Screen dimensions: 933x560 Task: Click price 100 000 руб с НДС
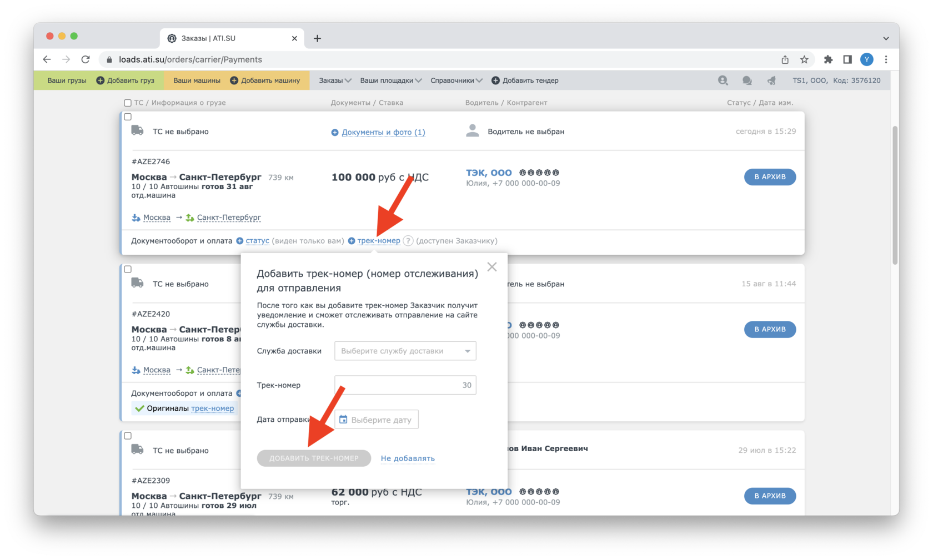[x=380, y=178]
